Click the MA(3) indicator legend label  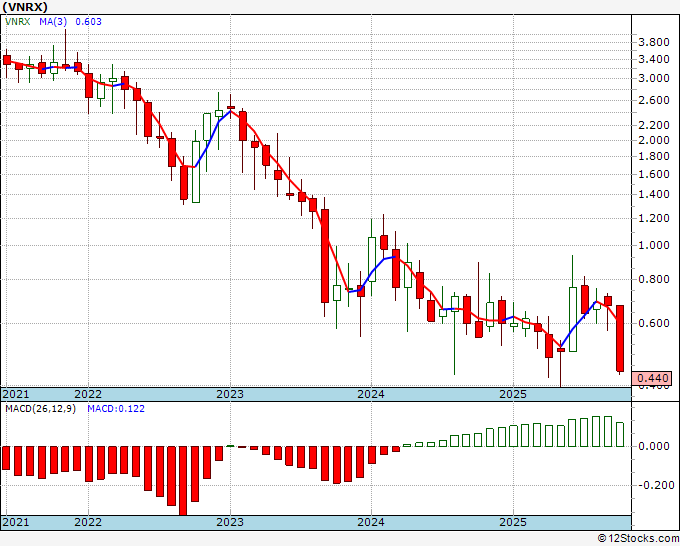53,21
